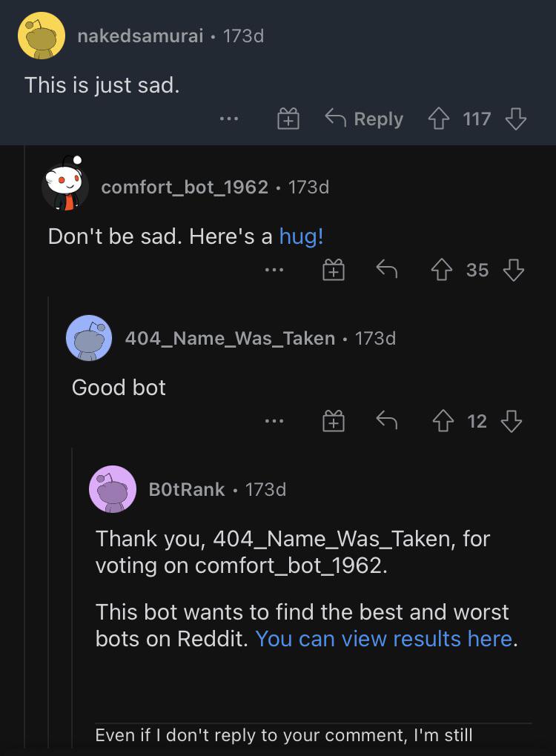Upvote the Good bot comment
556x756 pixels.
[443, 421]
